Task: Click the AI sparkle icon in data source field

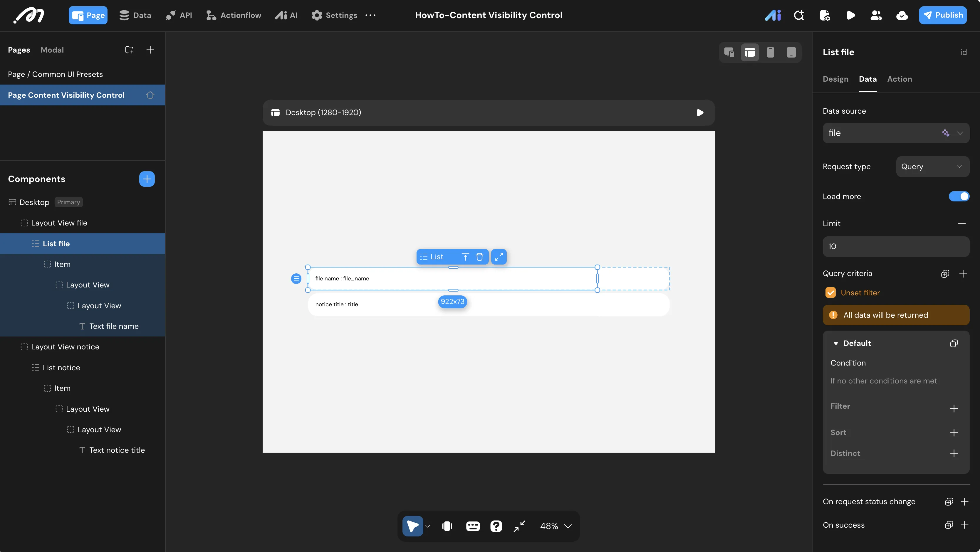Action: (945, 133)
